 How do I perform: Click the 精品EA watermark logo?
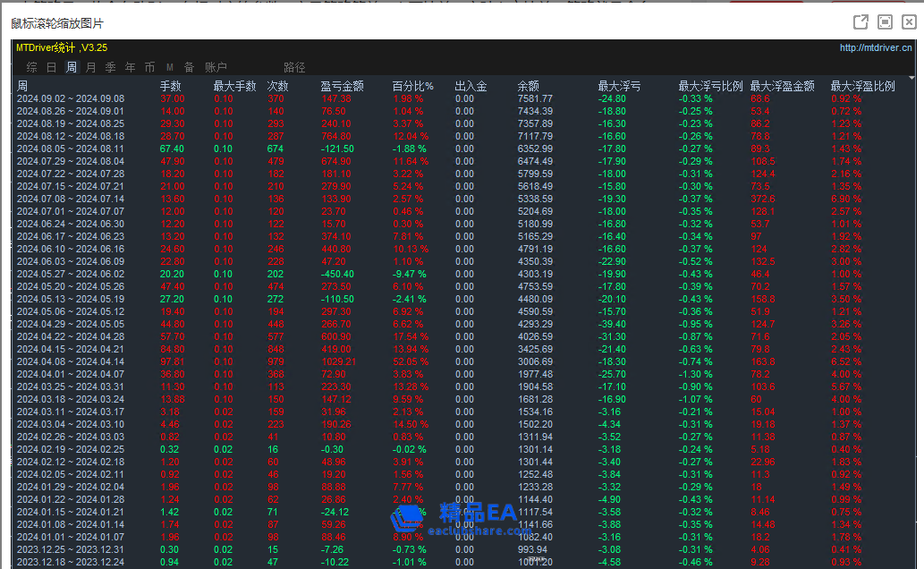point(456,517)
